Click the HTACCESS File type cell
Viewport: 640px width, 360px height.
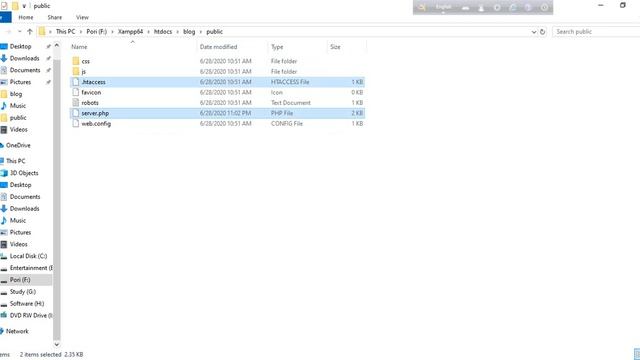click(x=290, y=82)
